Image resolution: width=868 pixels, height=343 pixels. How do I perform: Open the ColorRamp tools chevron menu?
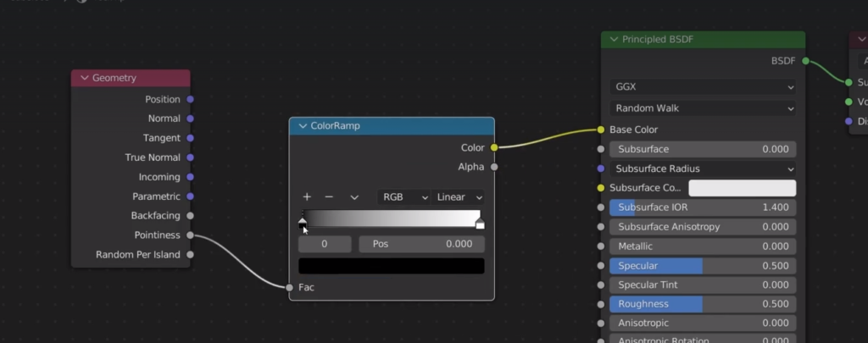click(354, 197)
